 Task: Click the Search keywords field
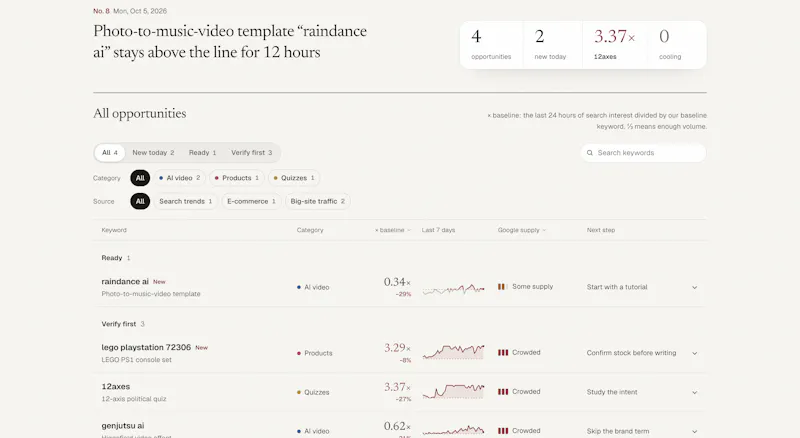(643, 153)
